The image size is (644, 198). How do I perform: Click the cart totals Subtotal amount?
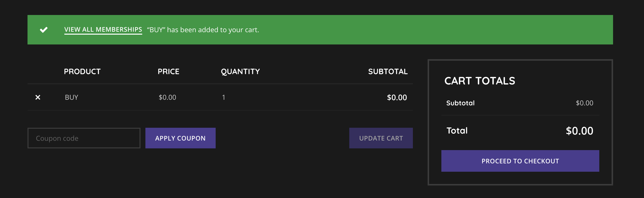584,103
